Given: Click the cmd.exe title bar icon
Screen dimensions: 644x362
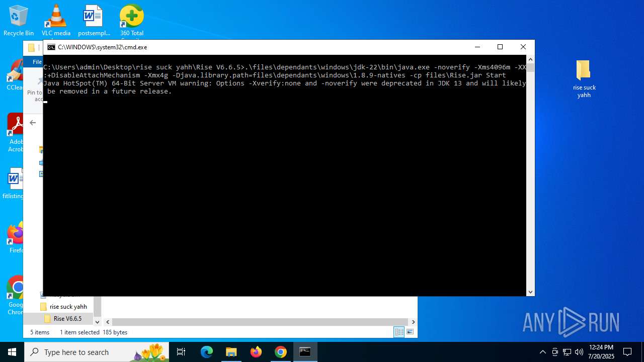Looking at the screenshot, I should point(51,47).
